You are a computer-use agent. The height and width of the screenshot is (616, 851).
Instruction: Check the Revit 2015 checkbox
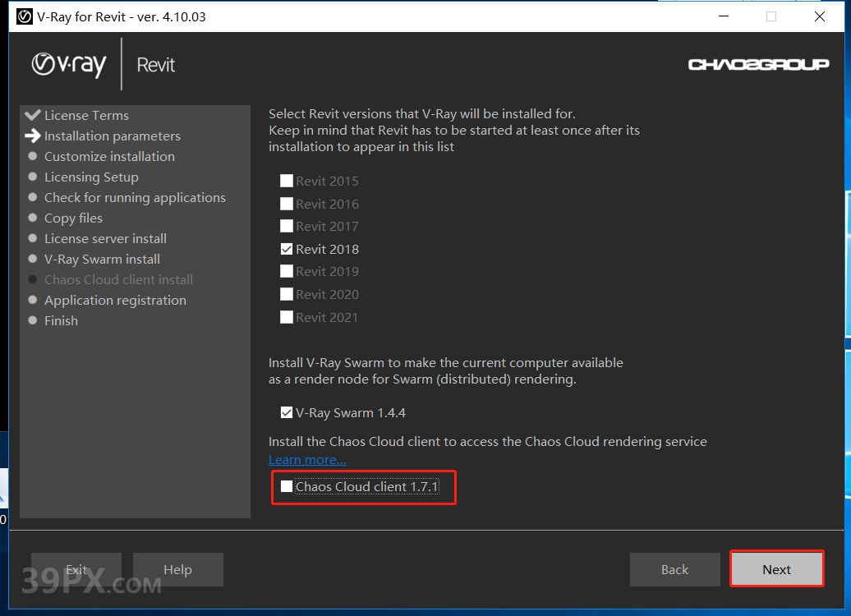(x=287, y=181)
